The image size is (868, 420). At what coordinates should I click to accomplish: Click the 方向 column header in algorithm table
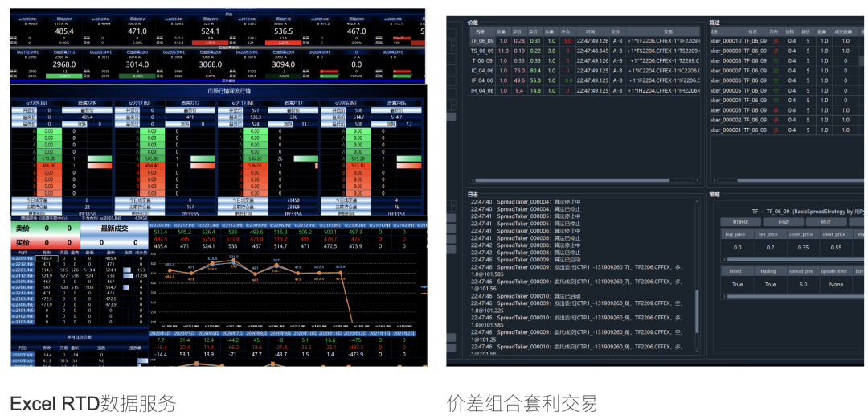[x=775, y=31]
